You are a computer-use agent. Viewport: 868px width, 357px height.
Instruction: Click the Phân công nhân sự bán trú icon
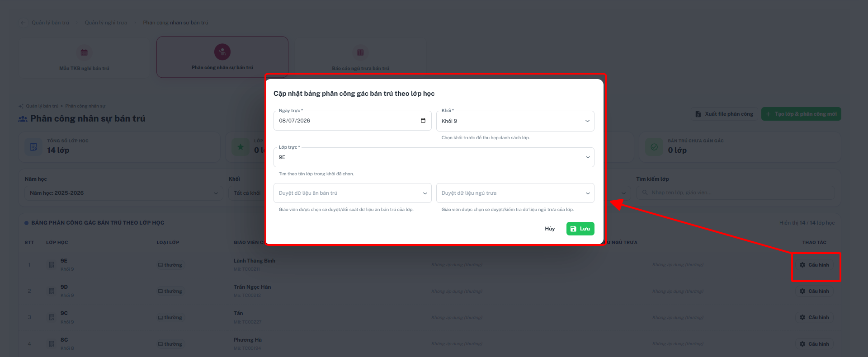[x=222, y=52]
